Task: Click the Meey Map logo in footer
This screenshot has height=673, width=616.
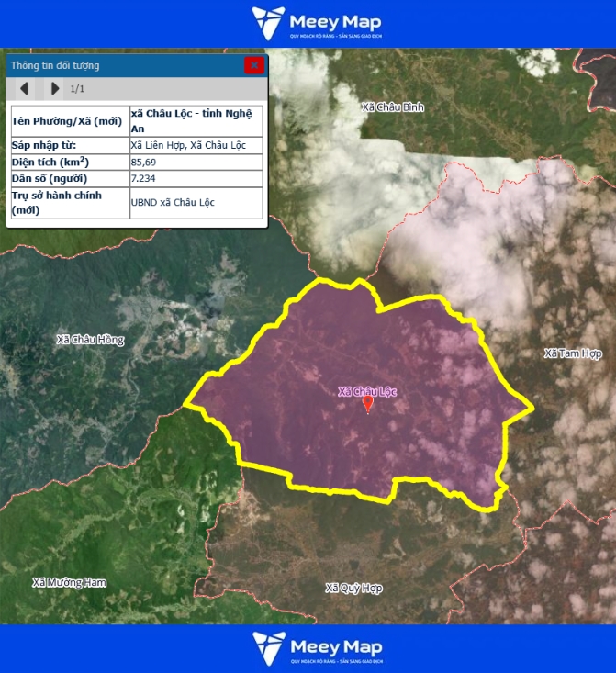Action: 316,648
